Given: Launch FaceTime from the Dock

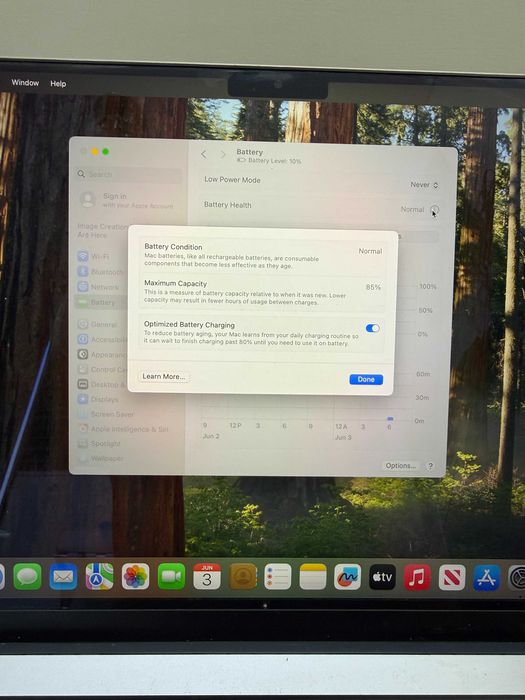Looking at the screenshot, I should 171,576.
